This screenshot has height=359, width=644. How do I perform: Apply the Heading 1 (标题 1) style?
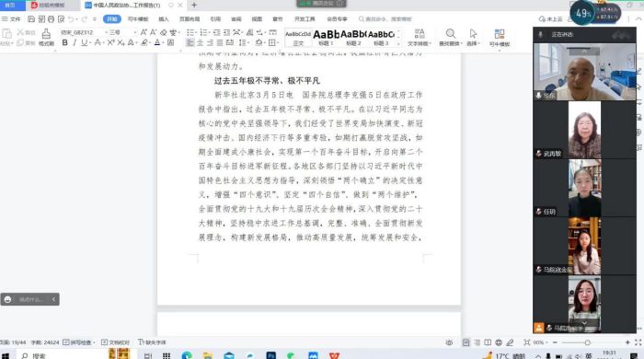326,37
